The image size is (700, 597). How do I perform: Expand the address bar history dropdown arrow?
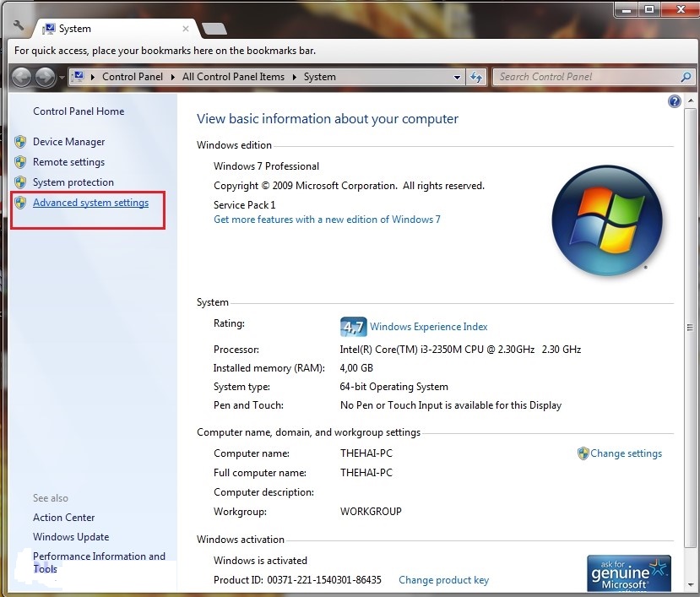(x=458, y=77)
